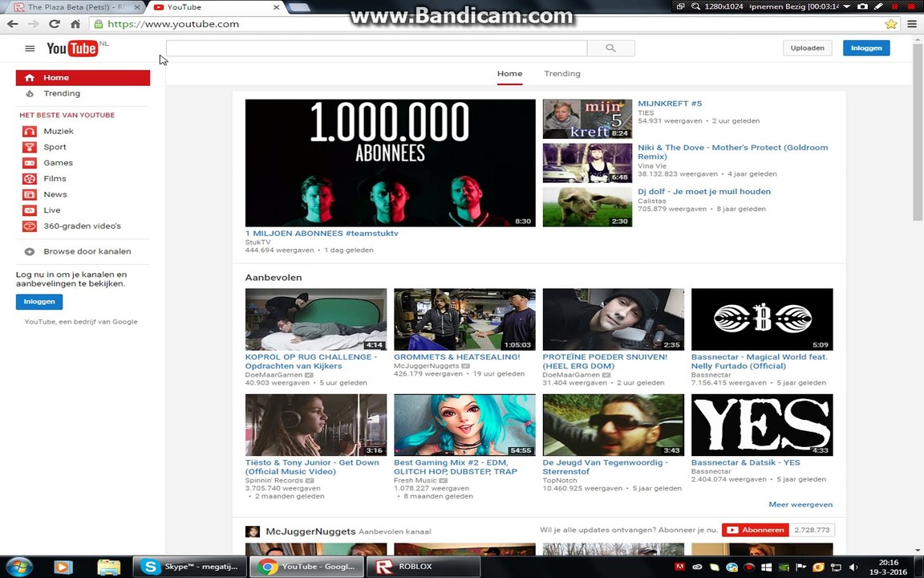Open the MIJNKREFT #5 video thumbnail

[587, 119]
